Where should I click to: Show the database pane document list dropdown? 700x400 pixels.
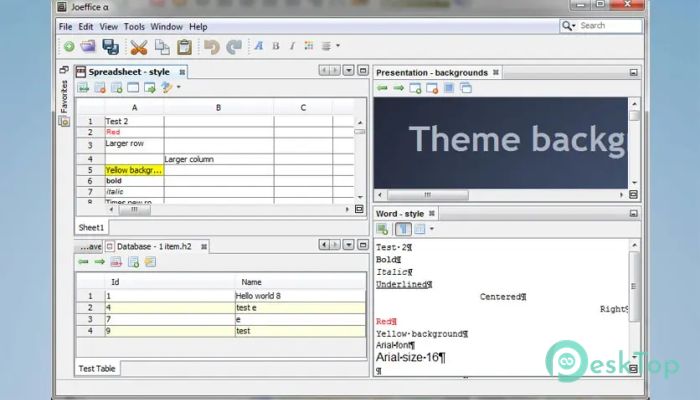(x=349, y=245)
